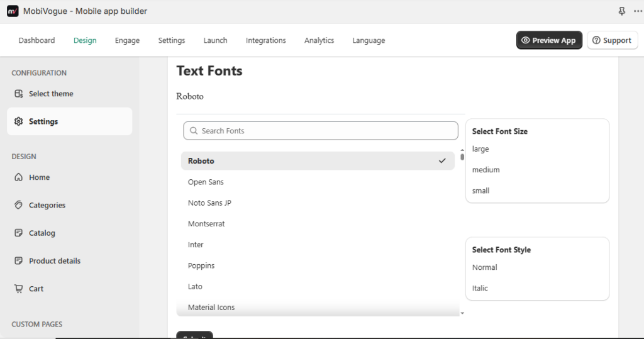Click the eye icon on Preview App

tap(525, 40)
